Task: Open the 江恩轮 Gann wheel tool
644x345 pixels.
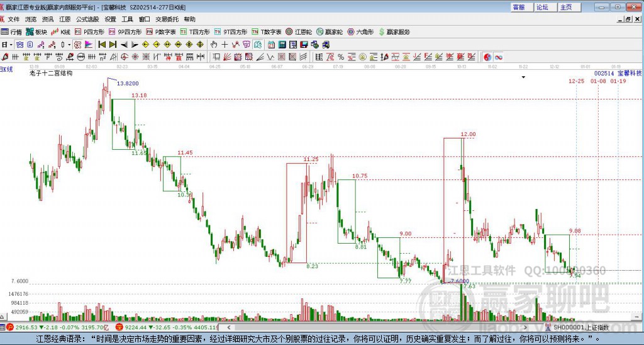Action: click(x=299, y=31)
